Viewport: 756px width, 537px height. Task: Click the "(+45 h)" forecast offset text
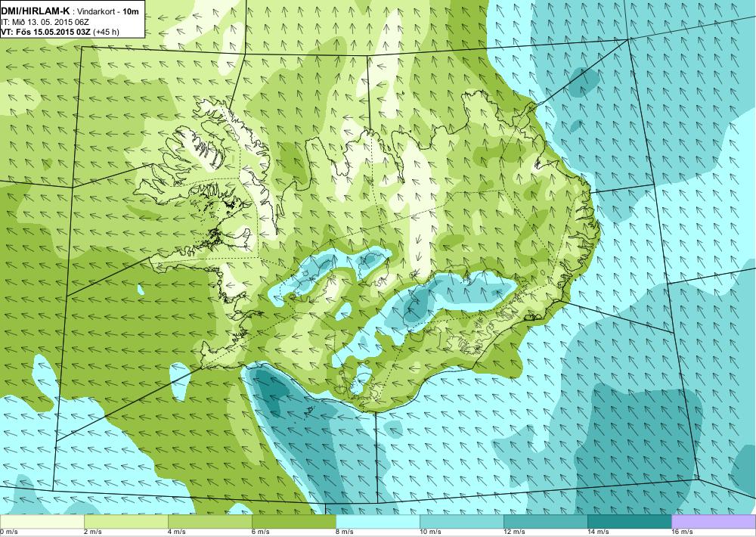pyautogui.click(x=106, y=33)
